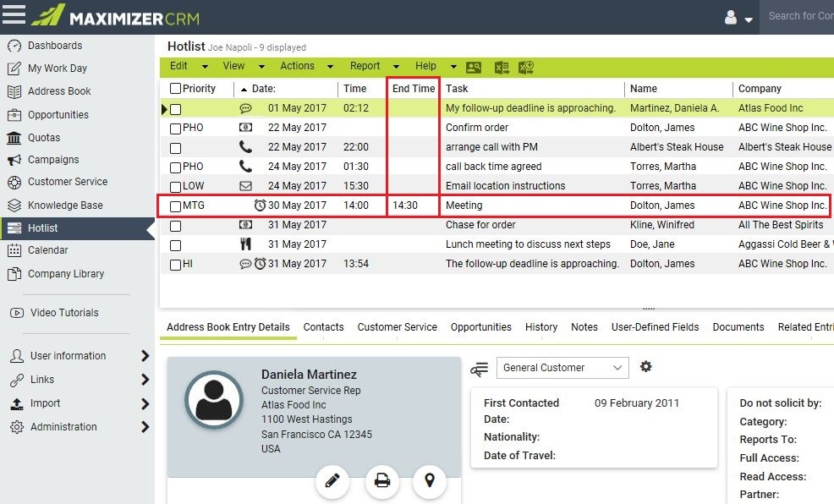Switch to the Customer Service tab
Screen dimensions: 834x504
point(398,327)
